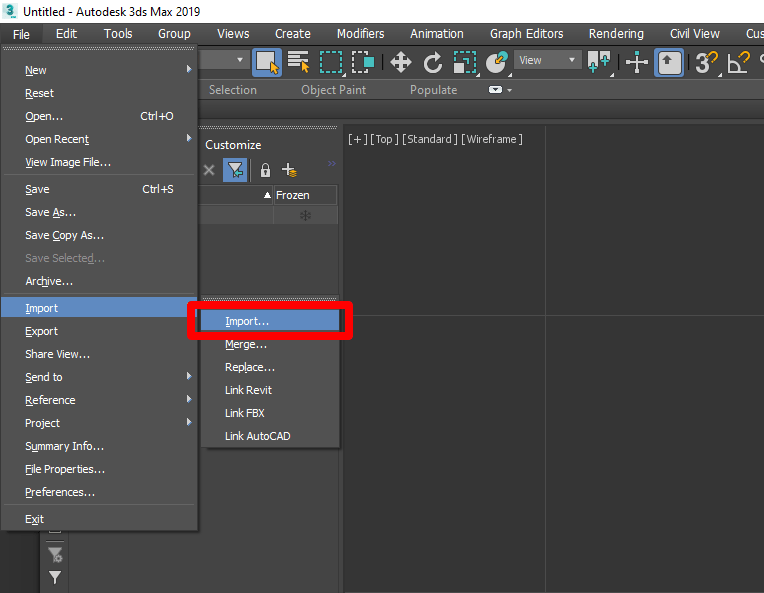
Task: Open the Animation menu
Action: 437,34
